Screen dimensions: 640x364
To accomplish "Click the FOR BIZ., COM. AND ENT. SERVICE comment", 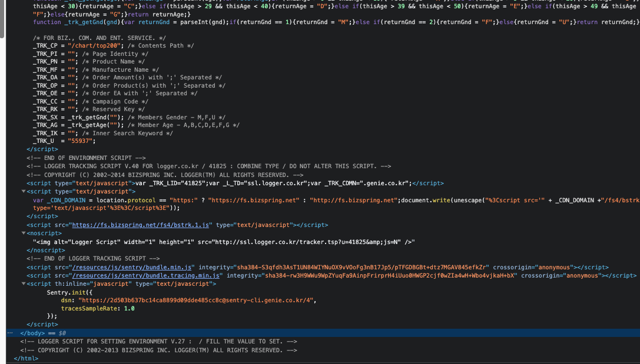I will (x=100, y=38).
